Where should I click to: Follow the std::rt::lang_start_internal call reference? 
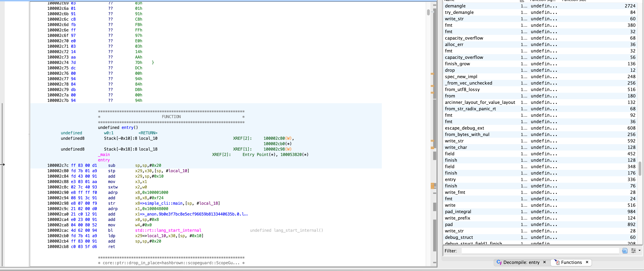[168, 230]
